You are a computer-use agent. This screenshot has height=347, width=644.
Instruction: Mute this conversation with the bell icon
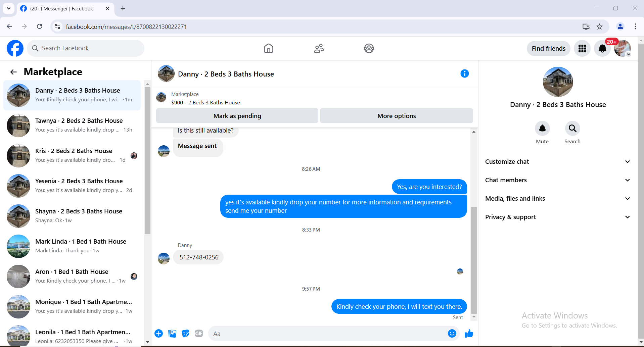click(x=542, y=129)
